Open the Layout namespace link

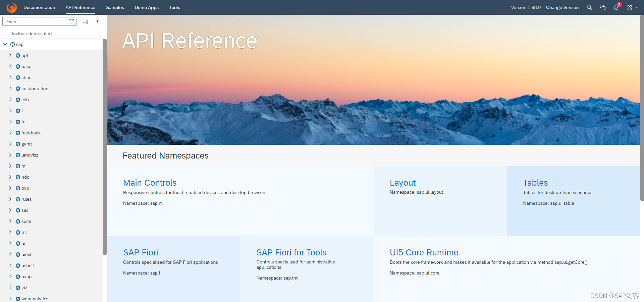click(402, 183)
